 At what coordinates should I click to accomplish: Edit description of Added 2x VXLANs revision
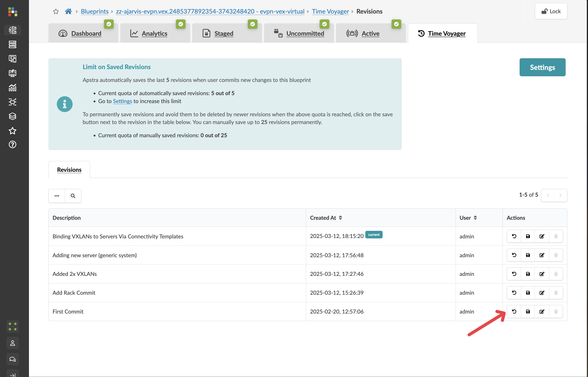tap(542, 274)
